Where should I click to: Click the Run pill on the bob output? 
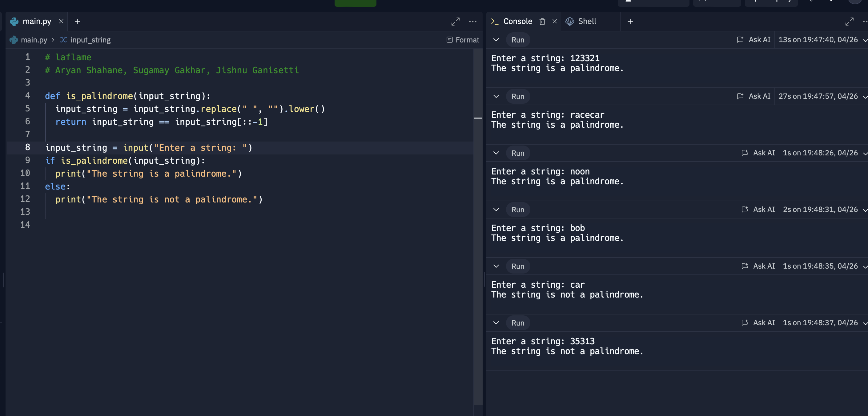(x=517, y=210)
